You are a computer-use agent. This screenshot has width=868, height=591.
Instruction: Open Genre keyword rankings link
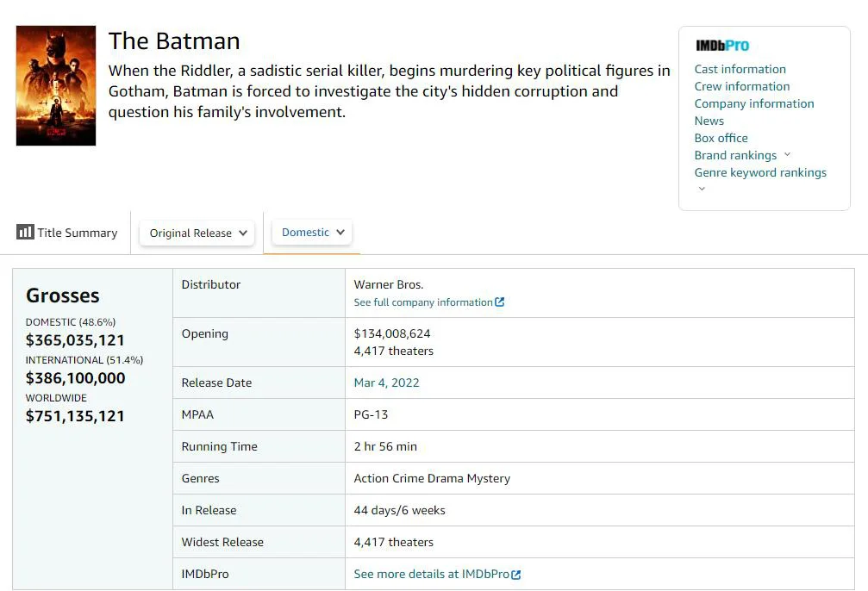pyautogui.click(x=759, y=172)
